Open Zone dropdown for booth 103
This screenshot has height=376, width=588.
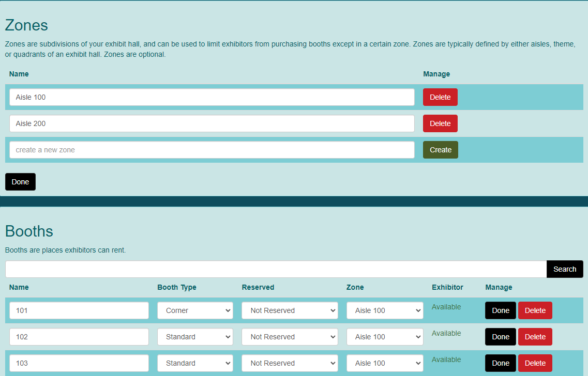(x=385, y=363)
